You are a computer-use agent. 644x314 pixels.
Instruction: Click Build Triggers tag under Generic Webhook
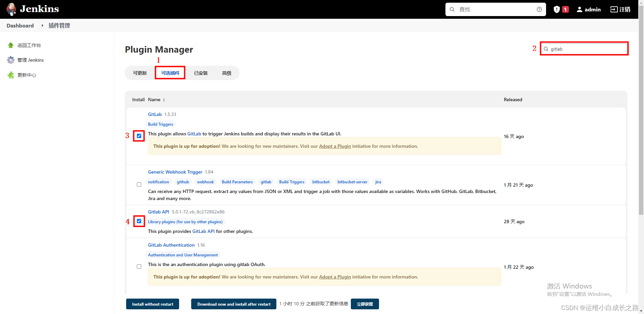tap(292, 182)
